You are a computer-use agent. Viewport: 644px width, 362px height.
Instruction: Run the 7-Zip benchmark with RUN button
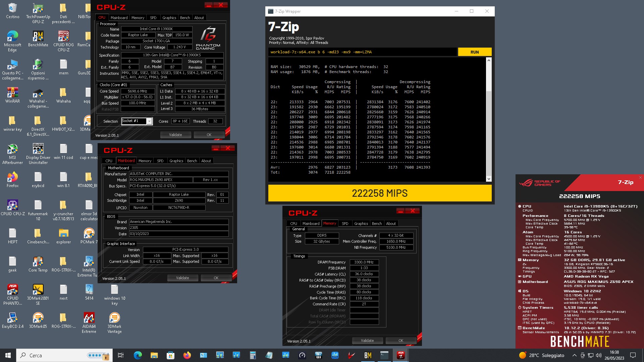point(475,52)
